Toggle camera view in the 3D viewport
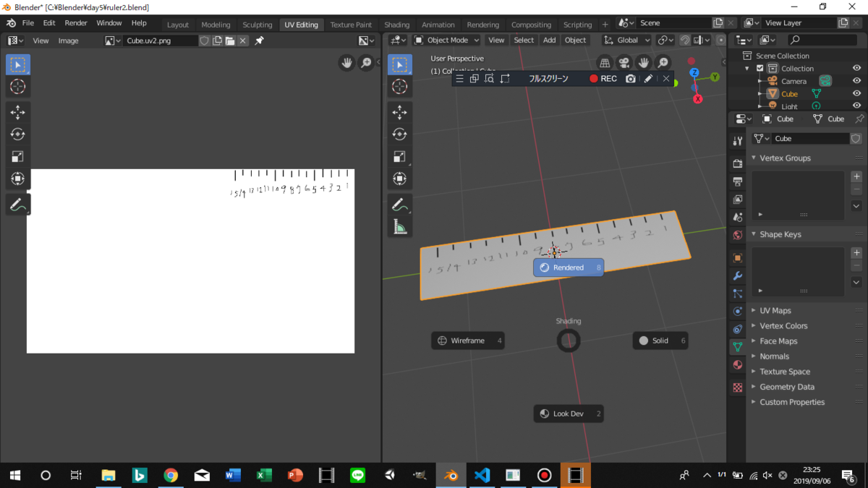The image size is (868, 488). (x=624, y=64)
